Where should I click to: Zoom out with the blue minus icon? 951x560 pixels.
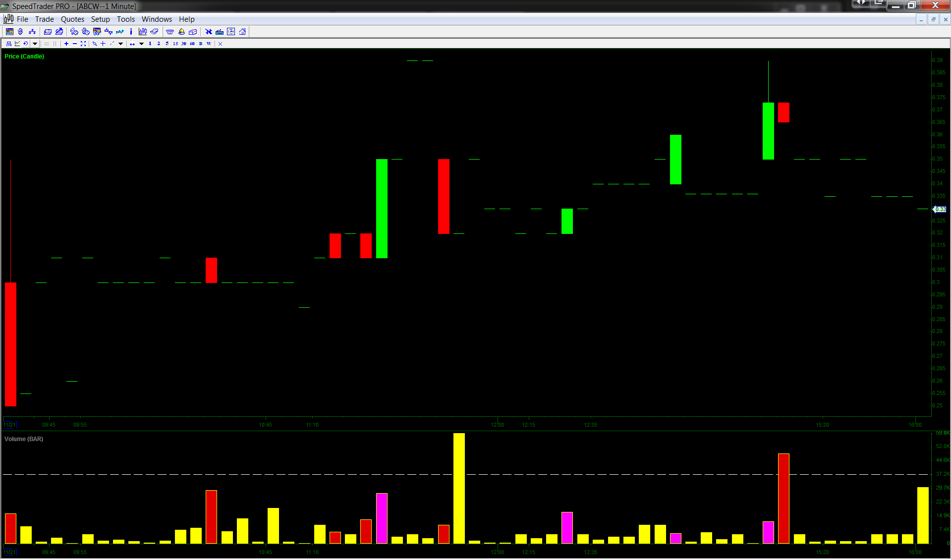click(75, 44)
